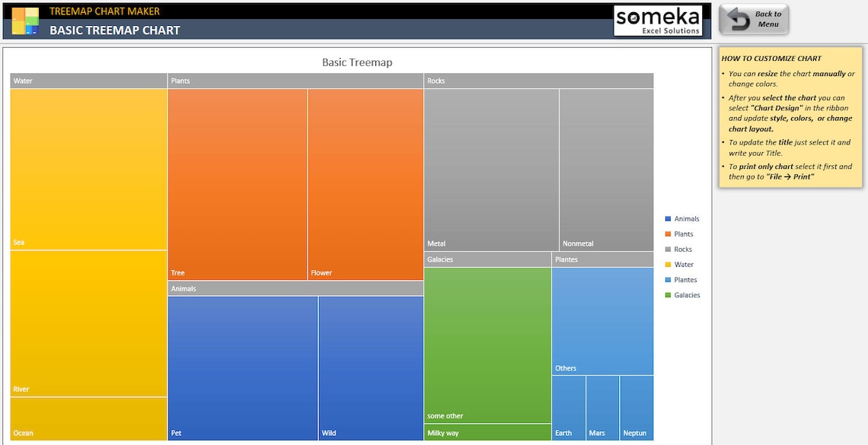
Task: Click the Mars treemap block
Action: (603, 408)
